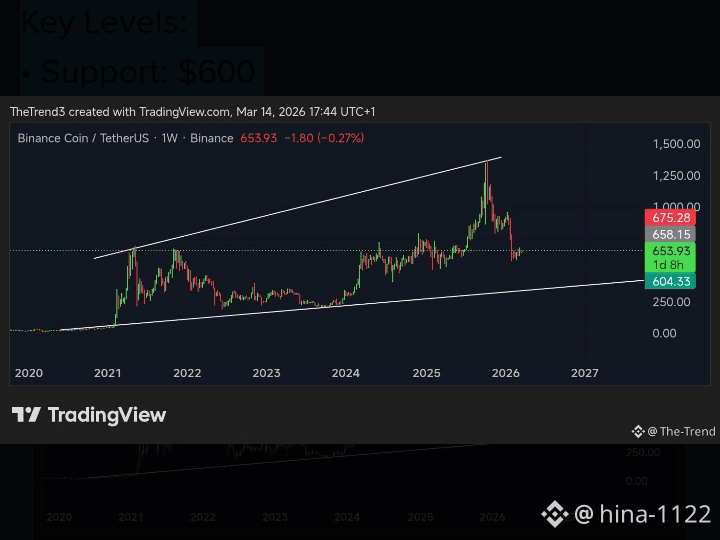Click the 2020 time axis label
The width and height of the screenshot is (720, 540).
pyautogui.click(x=28, y=373)
